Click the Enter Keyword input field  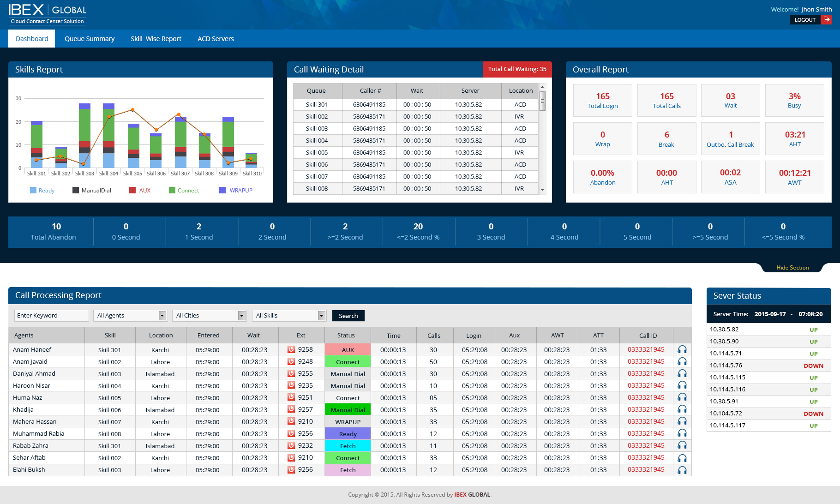(x=51, y=316)
